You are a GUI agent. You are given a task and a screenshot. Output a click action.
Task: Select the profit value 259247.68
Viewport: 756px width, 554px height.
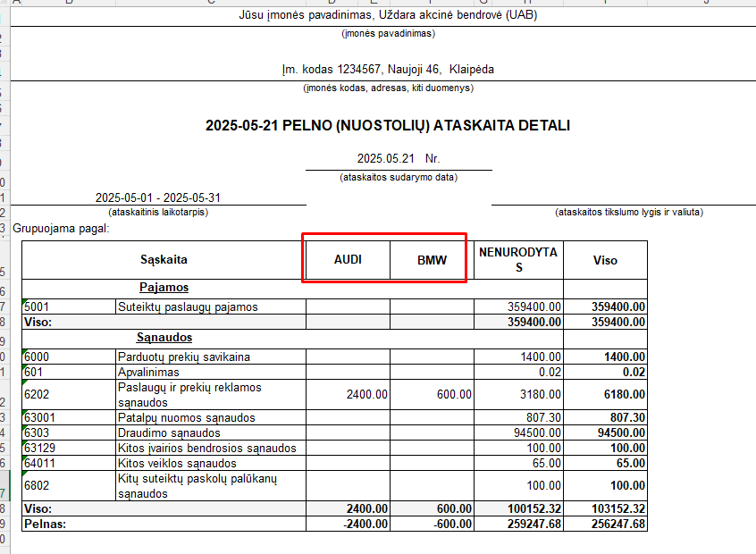click(519, 525)
